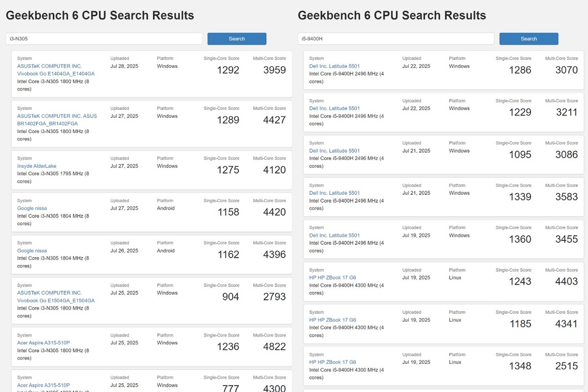Open Dell Latitude 5501 link scoring 1360
Viewport: 588px width, 392px height.
tap(335, 235)
